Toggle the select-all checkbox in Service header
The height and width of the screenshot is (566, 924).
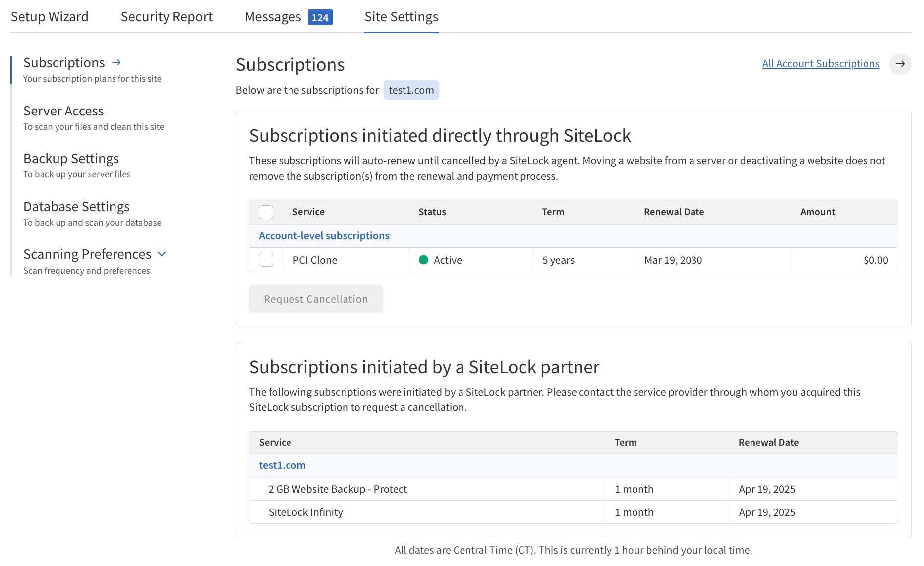266,212
